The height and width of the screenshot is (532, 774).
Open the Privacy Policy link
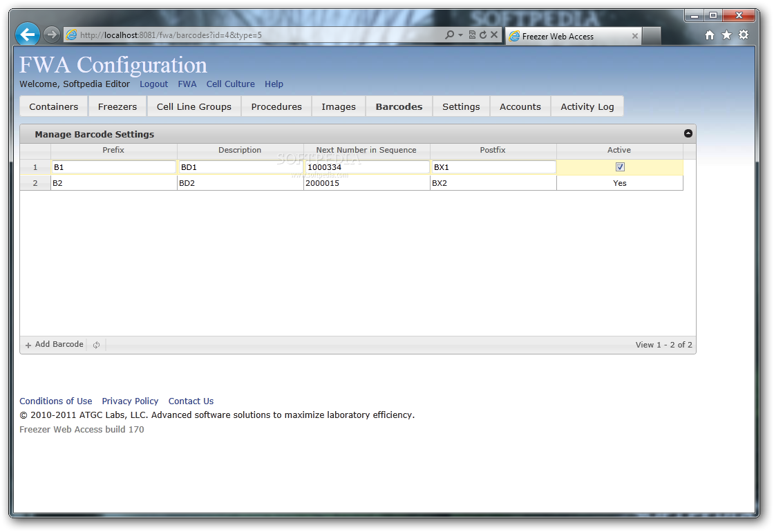131,401
